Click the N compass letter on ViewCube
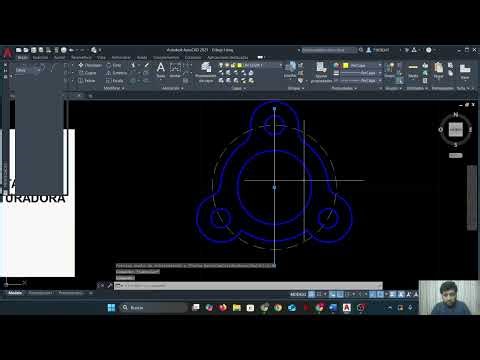Viewport: 480px width, 360px height. (x=456, y=114)
